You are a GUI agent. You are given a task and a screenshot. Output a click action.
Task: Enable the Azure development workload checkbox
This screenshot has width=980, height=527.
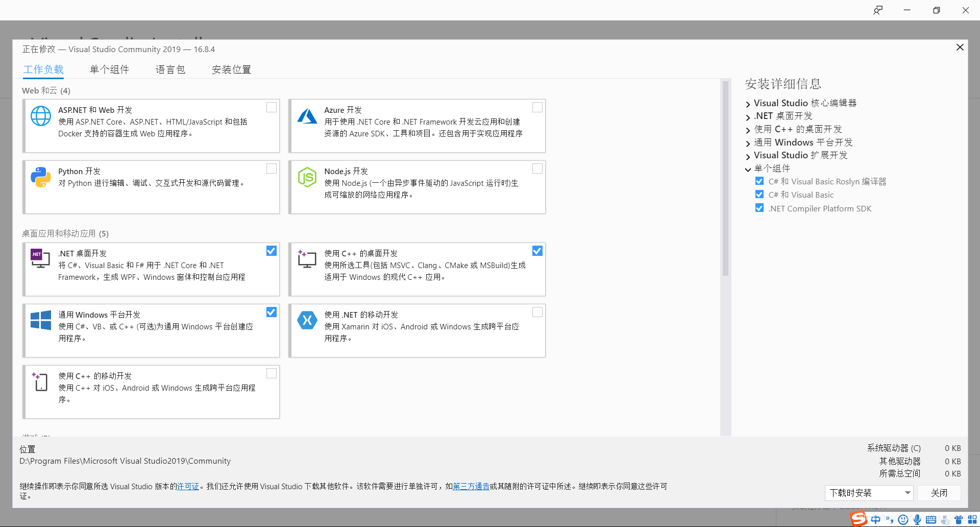pyautogui.click(x=537, y=107)
